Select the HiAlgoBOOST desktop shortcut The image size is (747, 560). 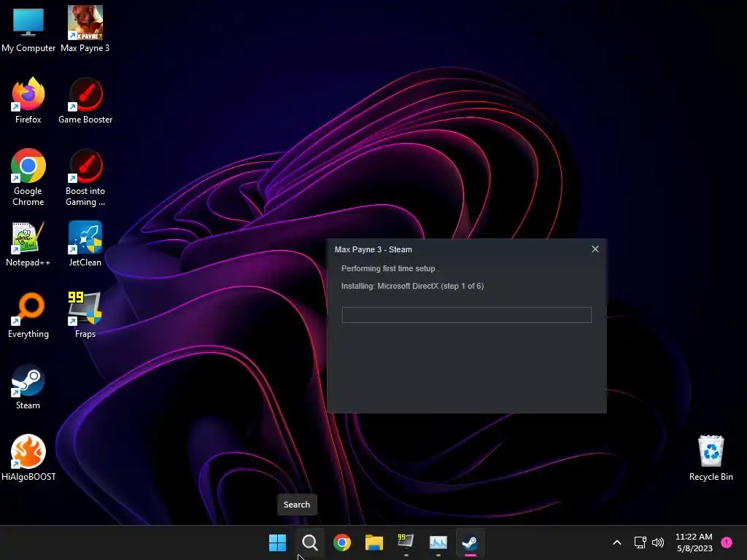(x=28, y=458)
